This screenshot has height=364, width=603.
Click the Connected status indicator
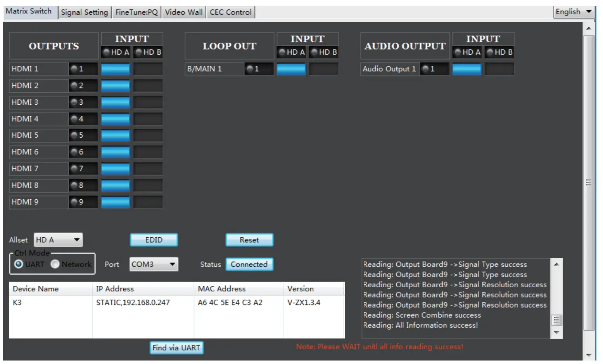pyautogui.click(x=249, y=264)
